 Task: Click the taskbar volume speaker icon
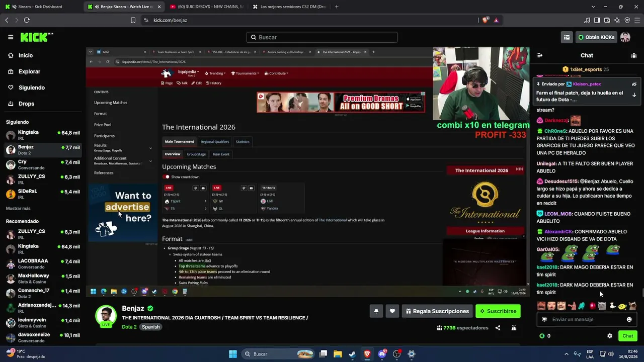coord(611,354)
